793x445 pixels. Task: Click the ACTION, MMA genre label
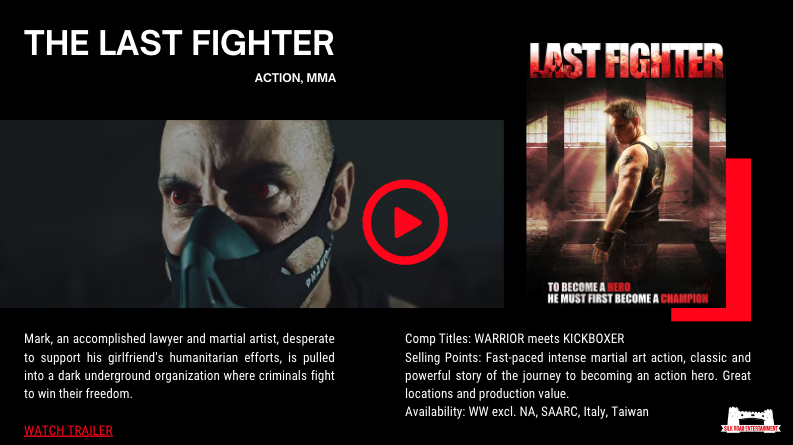[295, 78]
